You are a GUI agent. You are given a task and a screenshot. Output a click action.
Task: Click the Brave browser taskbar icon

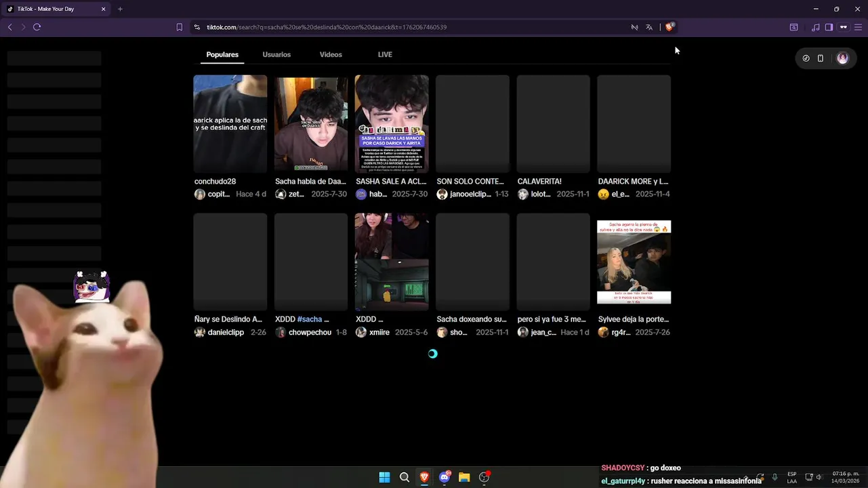click(424, 477)
